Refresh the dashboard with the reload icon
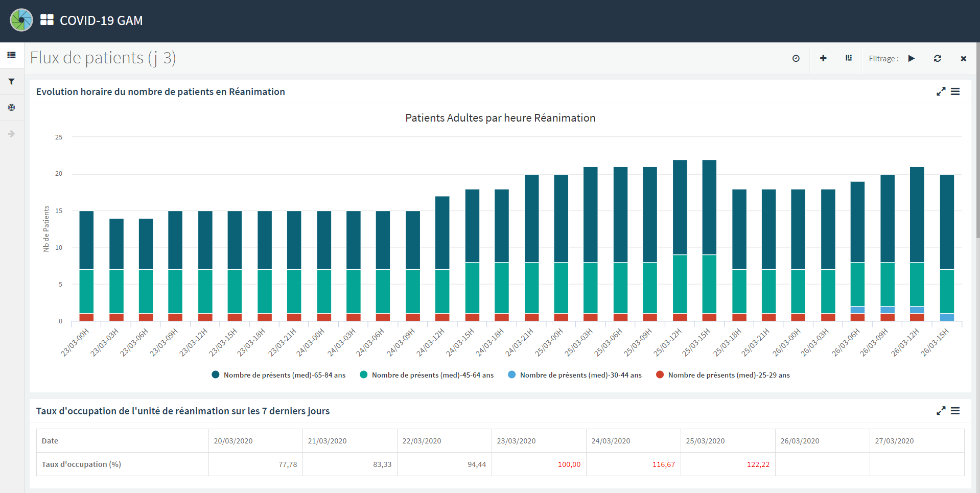980x493 pixels. (x=937, y=59)
